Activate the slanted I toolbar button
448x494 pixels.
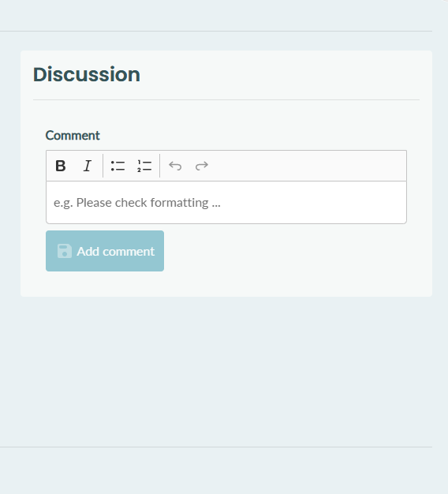pyautogui.click(x=88, y=166)
